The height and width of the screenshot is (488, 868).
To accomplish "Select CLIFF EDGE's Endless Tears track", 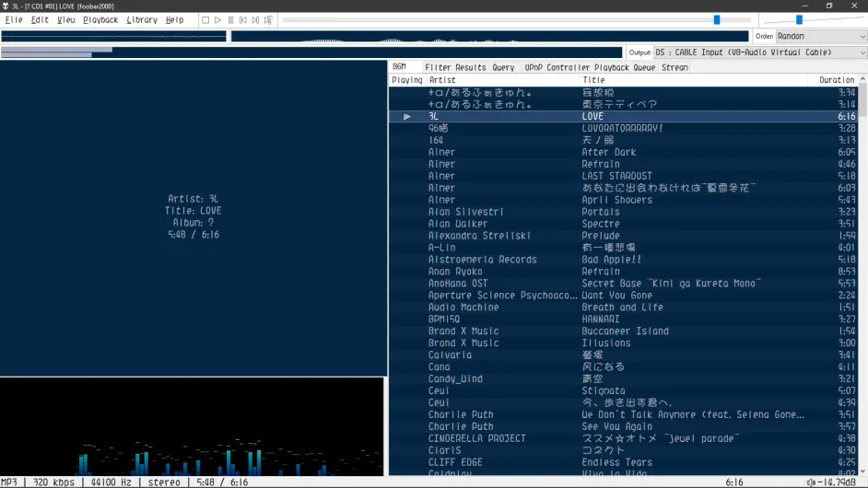I will click(623, 462).
